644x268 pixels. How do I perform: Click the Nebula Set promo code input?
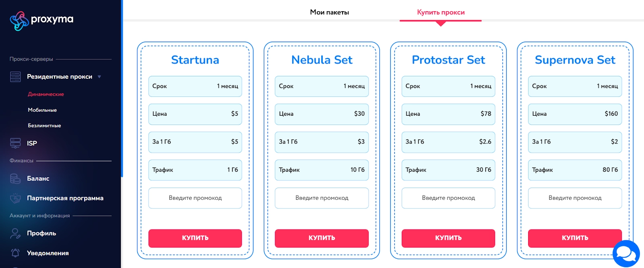322,198
